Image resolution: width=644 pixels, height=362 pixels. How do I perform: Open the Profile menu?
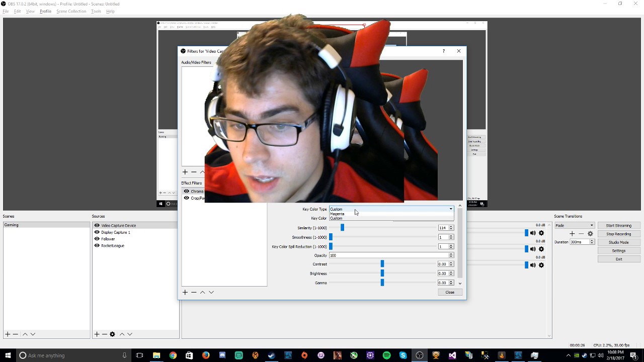(x=45, y=11)
